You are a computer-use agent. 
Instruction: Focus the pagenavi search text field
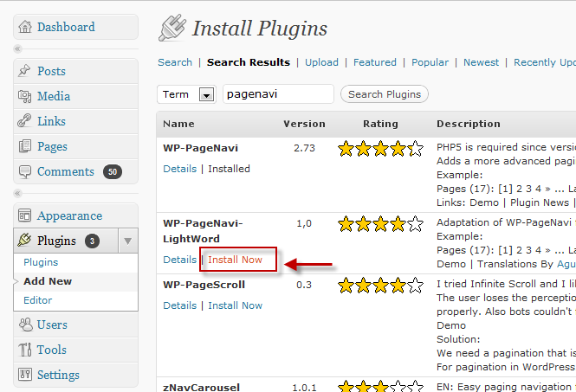pos(278,94)
